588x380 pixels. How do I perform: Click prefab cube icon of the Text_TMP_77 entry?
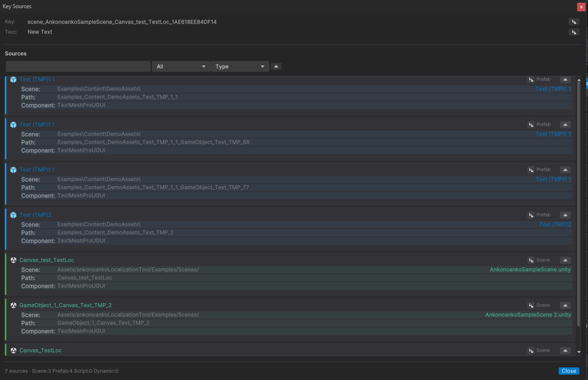pos(13,169)
